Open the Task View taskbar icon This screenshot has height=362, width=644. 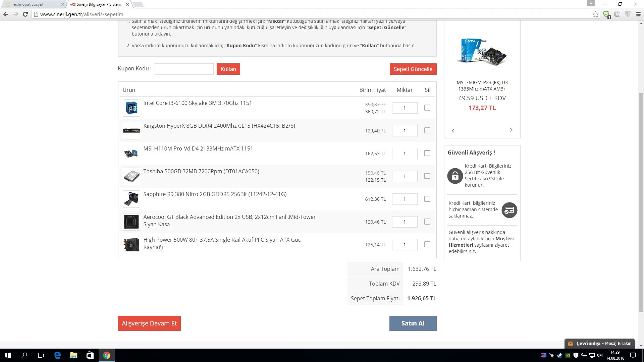click(x=40, y=355)
